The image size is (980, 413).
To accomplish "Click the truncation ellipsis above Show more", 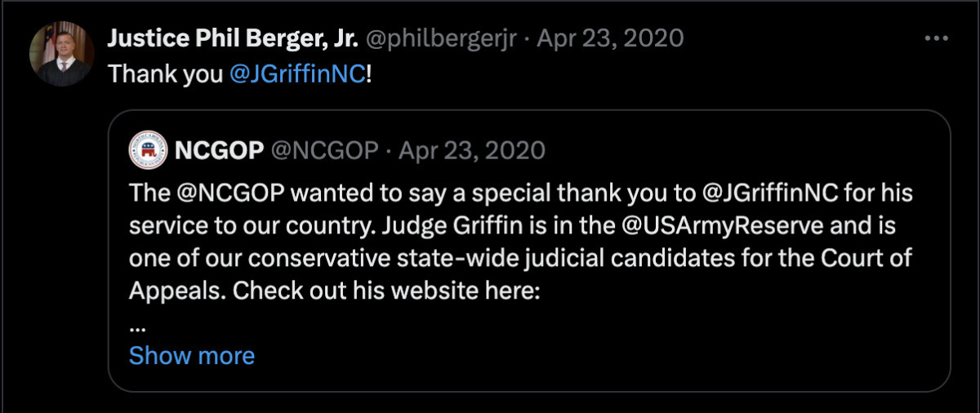I will click(137, 324).
